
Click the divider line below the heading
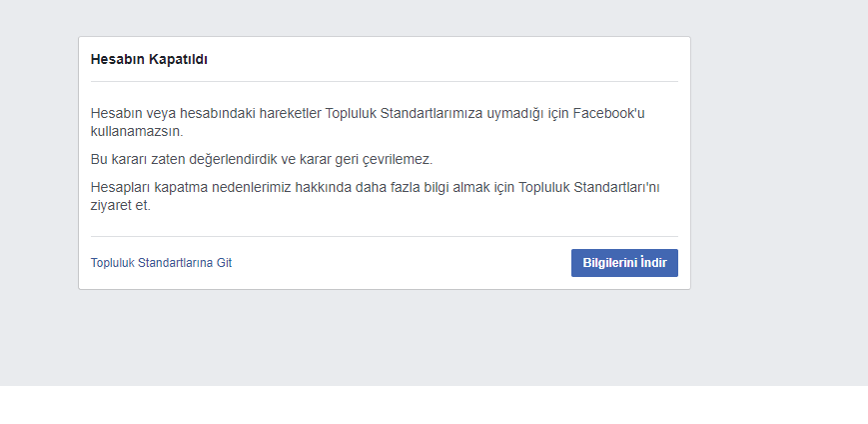click(x=385, y=81)
